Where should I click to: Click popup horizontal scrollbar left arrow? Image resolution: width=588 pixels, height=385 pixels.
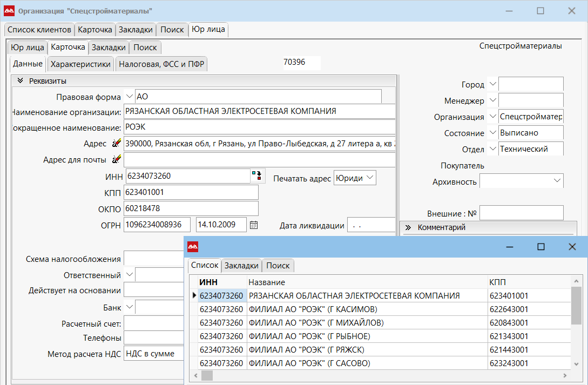pos(195,375)
